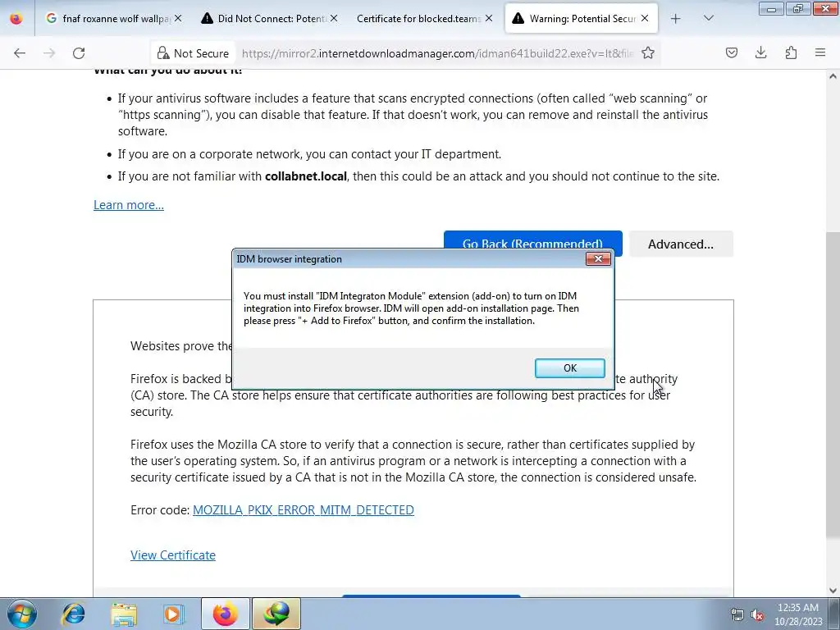Click the scrollbar down arrow
This screenshot has width=840, height=630.
click(833, 591)
